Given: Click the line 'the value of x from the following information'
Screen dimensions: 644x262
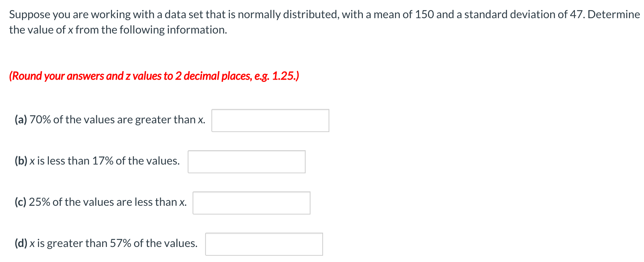Looking at the screenshot, I should [x=118, y=30].
